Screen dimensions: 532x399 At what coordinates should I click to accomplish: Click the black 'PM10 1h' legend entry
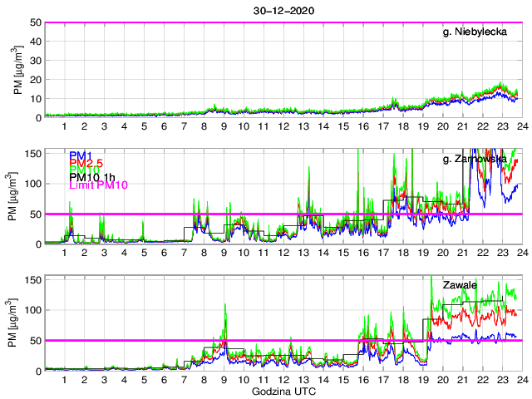[x=92, y=177]
